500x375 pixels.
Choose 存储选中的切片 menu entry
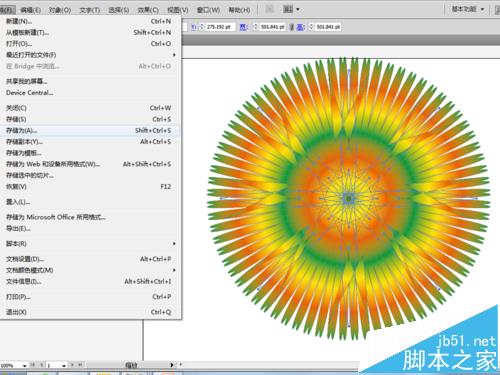click(x=90, y=175)
